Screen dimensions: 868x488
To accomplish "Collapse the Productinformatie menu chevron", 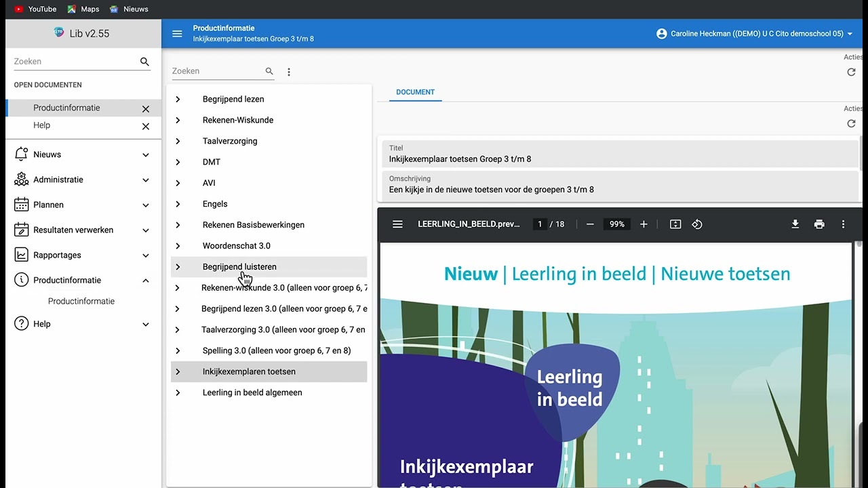I will (146, 281).
